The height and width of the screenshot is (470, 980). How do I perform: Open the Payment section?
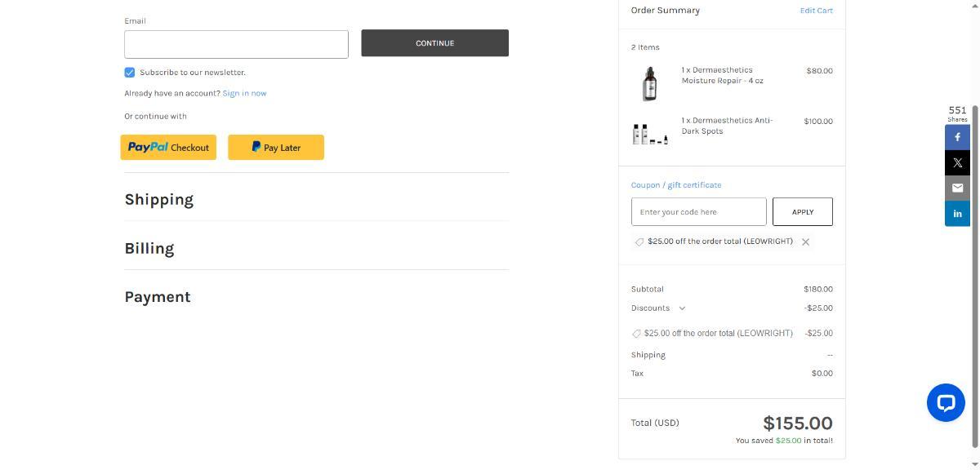pos(158,297)
